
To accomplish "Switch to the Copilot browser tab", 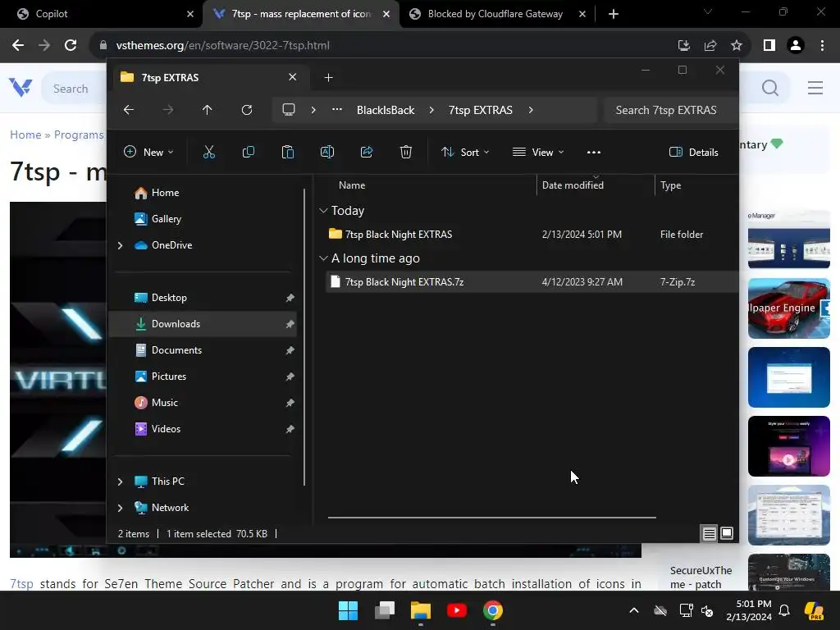I will [100, 14].
